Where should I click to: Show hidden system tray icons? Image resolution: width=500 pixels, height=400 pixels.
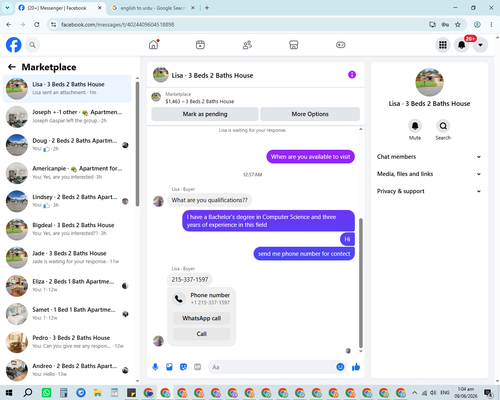pos(414,393)
